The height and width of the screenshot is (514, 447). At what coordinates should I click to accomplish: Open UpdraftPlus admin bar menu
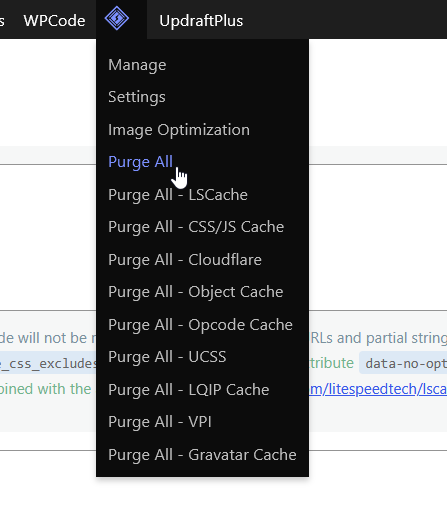[201, 21]
